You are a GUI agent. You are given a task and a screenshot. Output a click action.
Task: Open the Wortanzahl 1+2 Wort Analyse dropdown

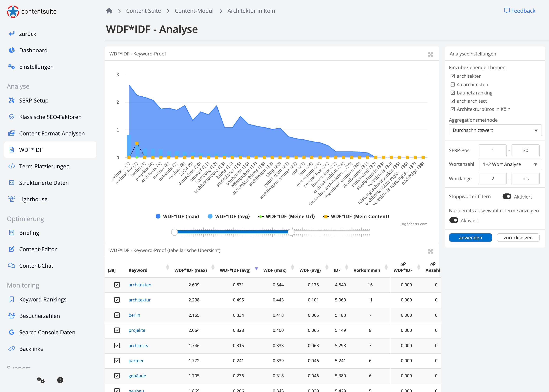pyautogui.click(x=510, y=164)
